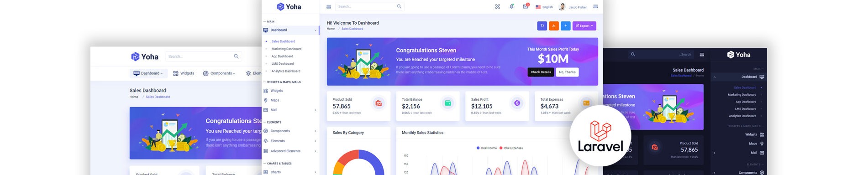Click the blue shopping cart button
The image size is (868, 175).
point(542,26)
